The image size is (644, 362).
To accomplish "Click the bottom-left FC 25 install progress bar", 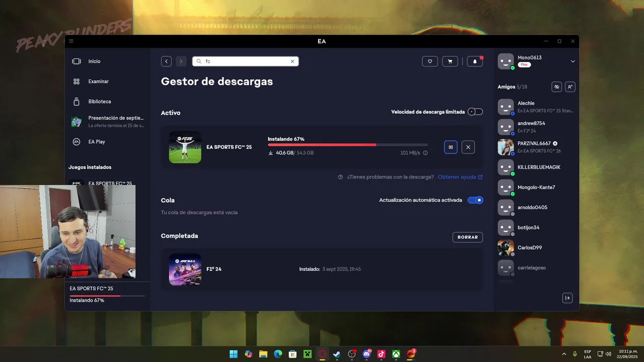I will click(x=107, y=296).
